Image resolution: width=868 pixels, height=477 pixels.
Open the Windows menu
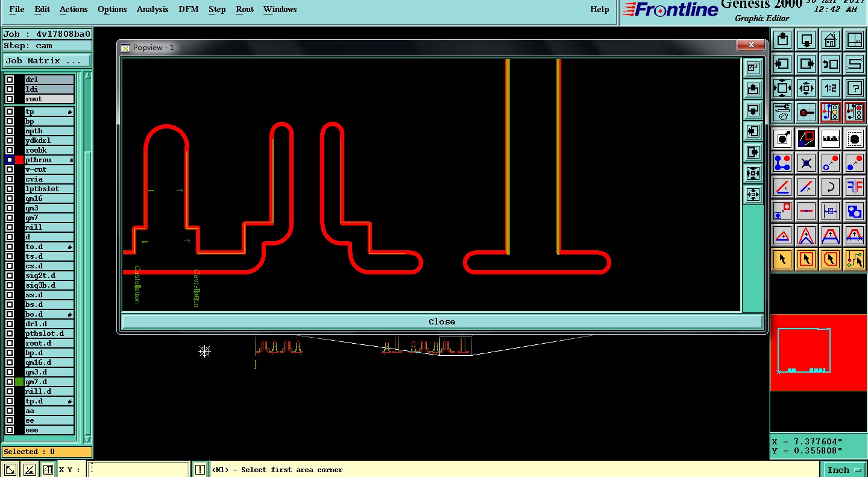point(280,9)
